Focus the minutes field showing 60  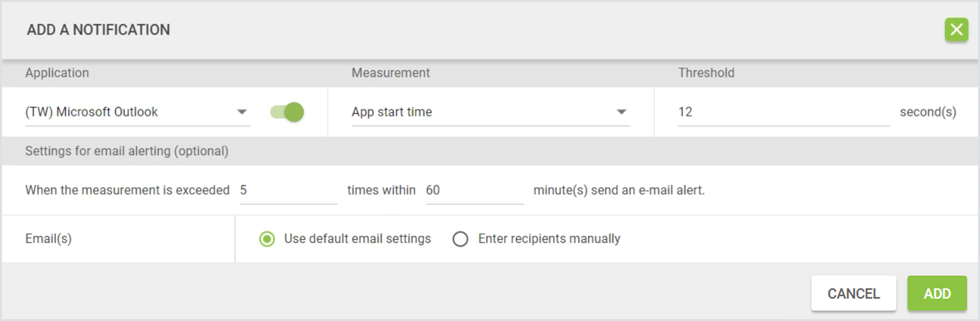click(x=474, y=190)
